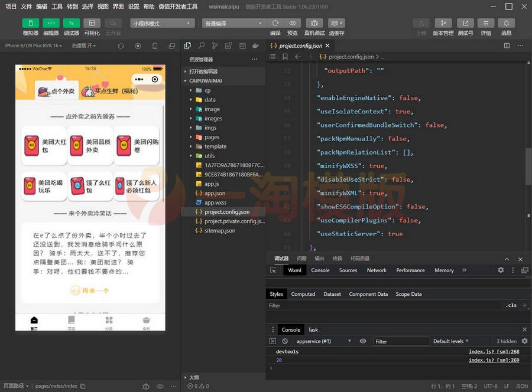
Task: Switch to the Performance tab
Action: pyautogui.click(x=411, y=270)
